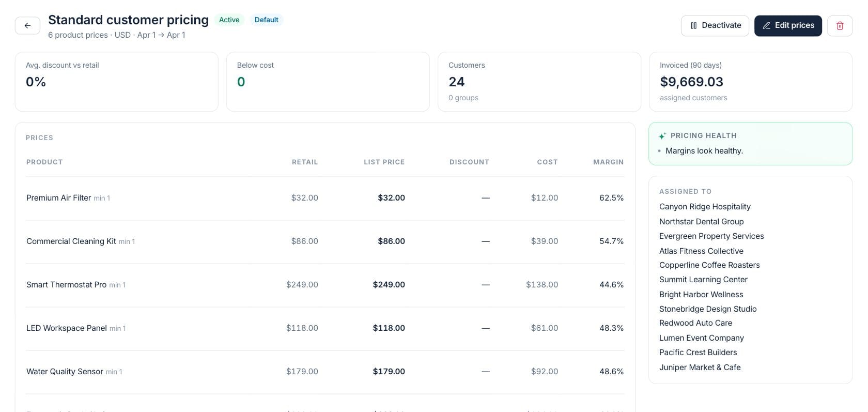This screenshot has width=868, height=412.
Task: Click the $92.00 cost value
Action: 545,372
